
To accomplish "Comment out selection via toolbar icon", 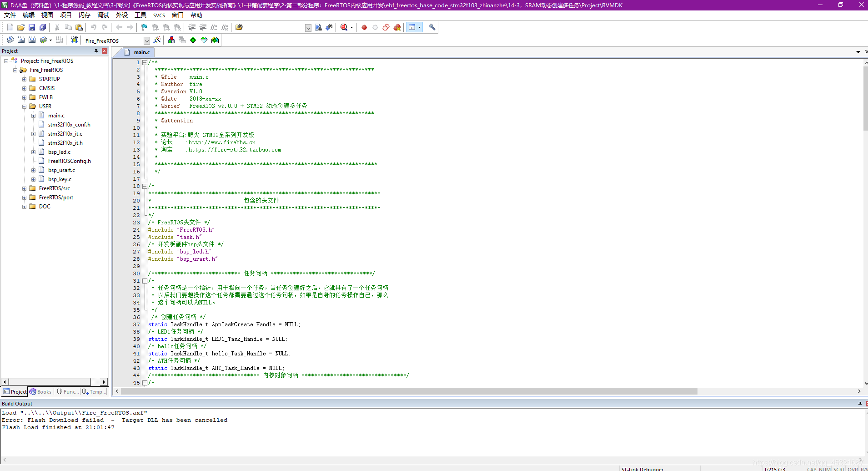I will point(214,27).
